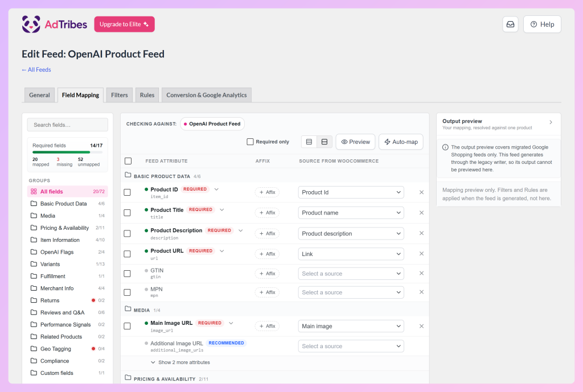
Task: Click the Auto-map button
Action: click(401, 142)
